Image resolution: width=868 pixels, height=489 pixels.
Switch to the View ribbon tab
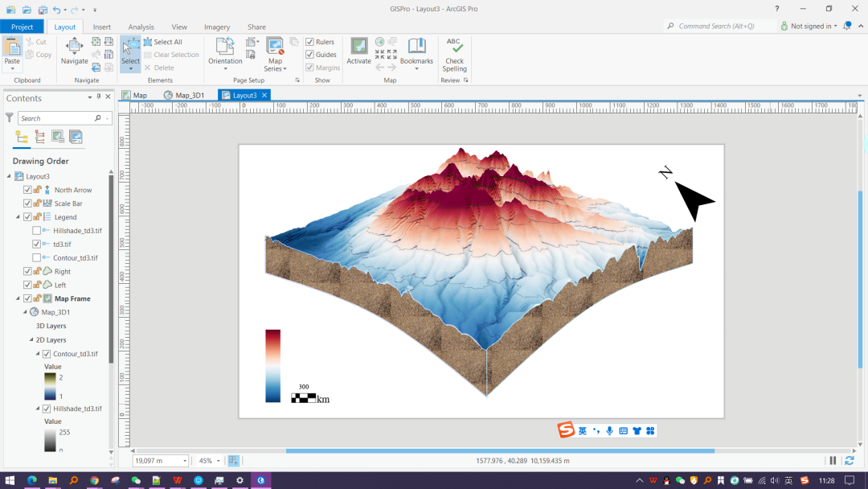pos(178,27)
